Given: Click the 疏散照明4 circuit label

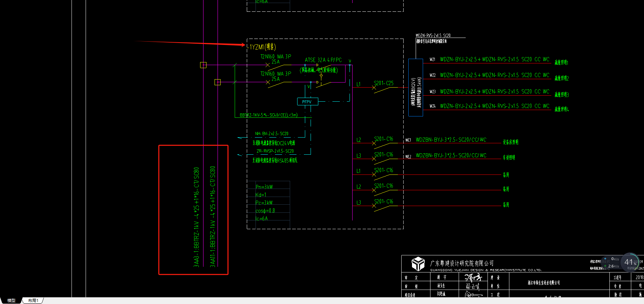Looking at the screenshot, I should 561,109.
